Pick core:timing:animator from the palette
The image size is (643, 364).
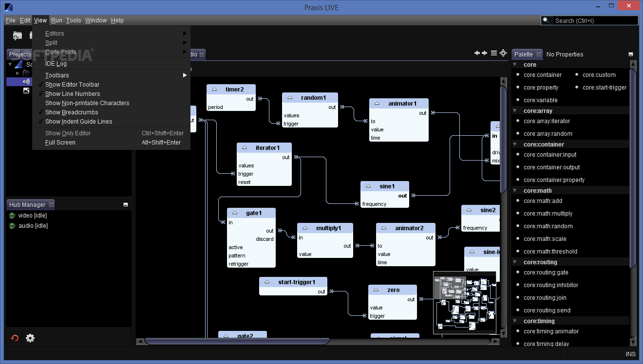point(551,331)
